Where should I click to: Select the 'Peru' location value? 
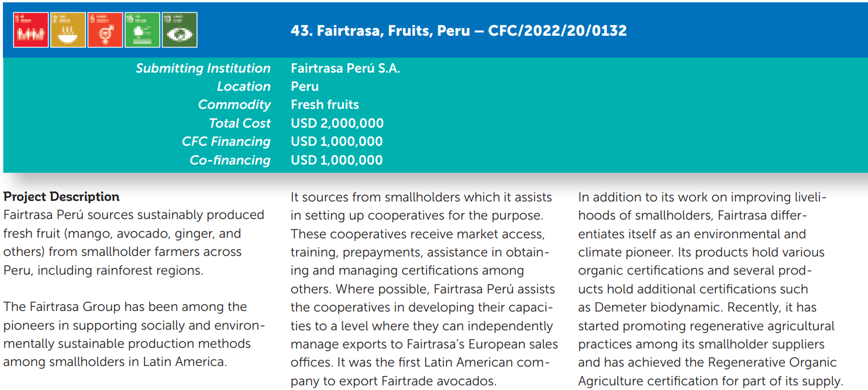pos(305,86)
